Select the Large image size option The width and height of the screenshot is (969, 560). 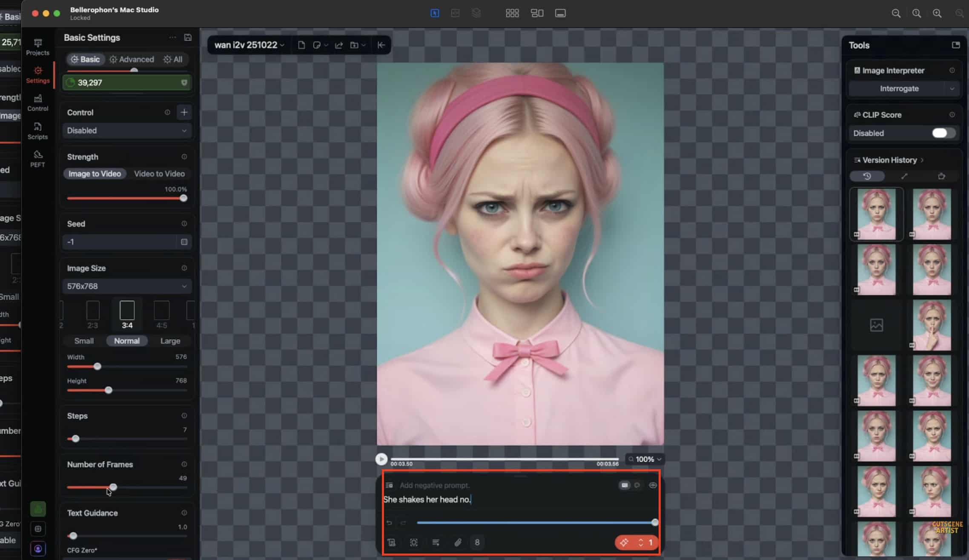click(x=170, y=341)
